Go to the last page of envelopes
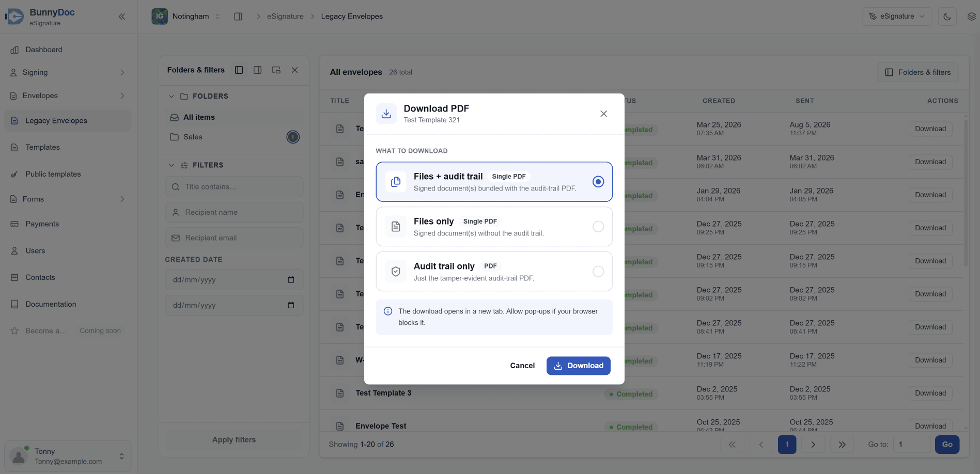The width and height of the screenshot is (980, 474). [842, 445]
